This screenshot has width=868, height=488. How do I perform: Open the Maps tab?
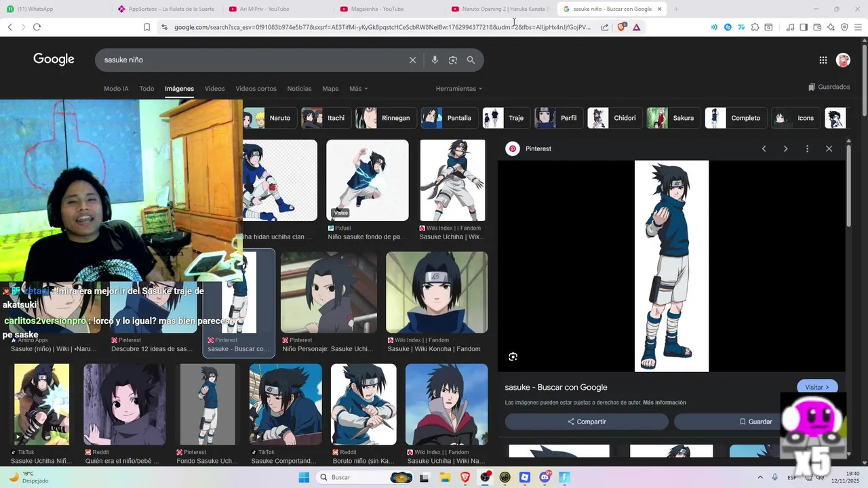(x=330, y=89)
